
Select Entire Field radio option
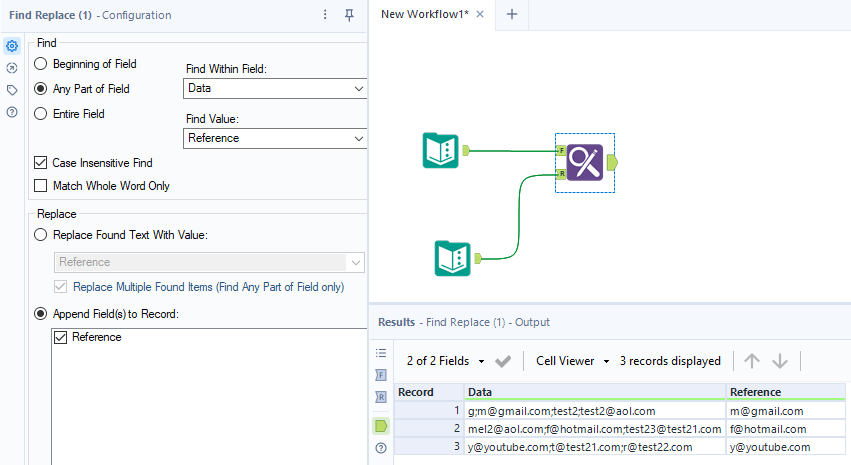pos(41,113)
